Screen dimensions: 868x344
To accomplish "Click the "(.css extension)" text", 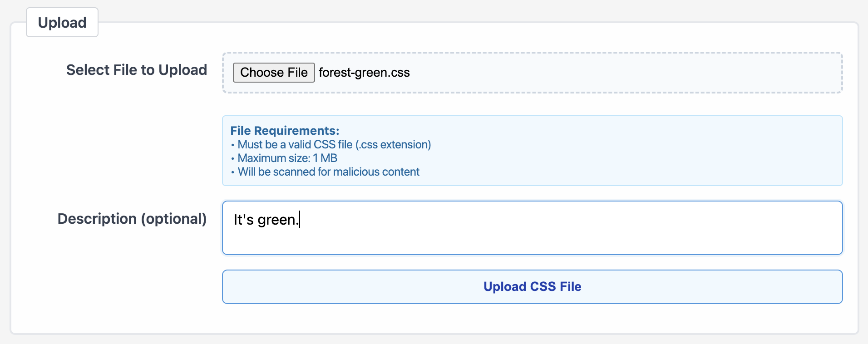I will click(393, 145).
